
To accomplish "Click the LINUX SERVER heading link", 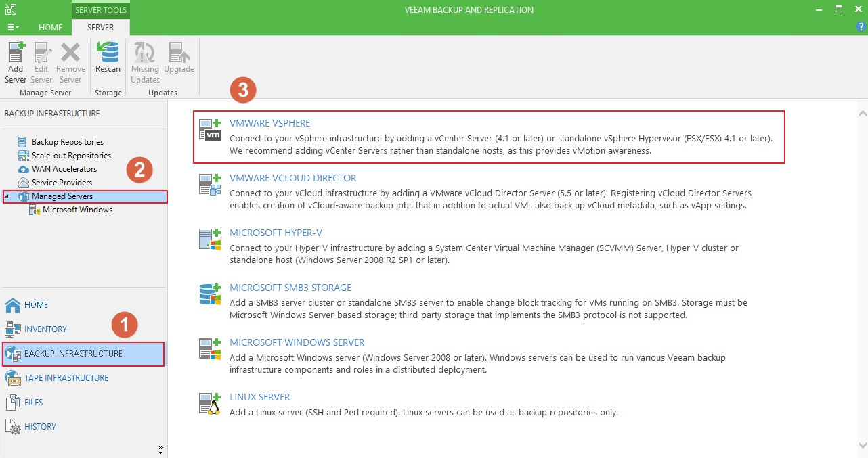I will click(x=259, y=397).
